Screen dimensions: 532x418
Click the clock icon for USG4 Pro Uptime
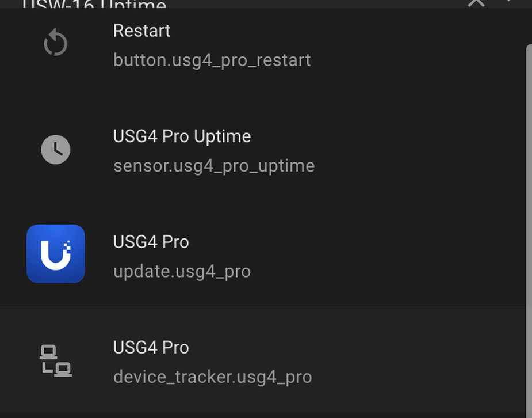click(x=56, y=149)
